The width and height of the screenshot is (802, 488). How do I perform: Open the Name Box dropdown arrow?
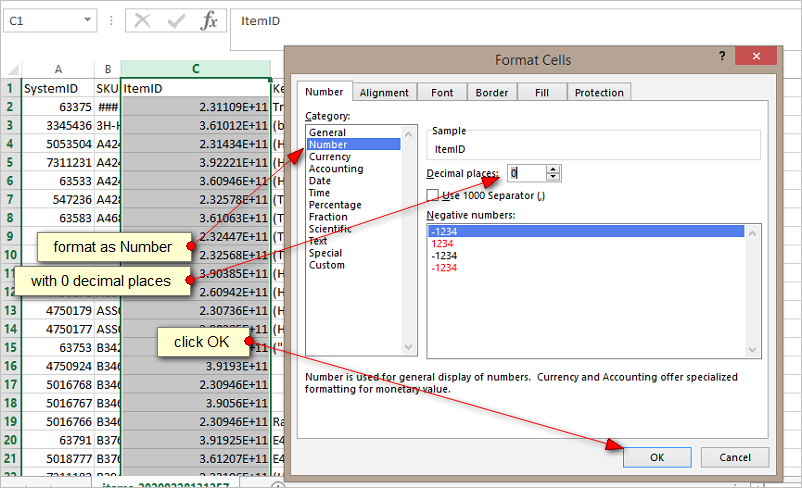click(x=88, y=21)
